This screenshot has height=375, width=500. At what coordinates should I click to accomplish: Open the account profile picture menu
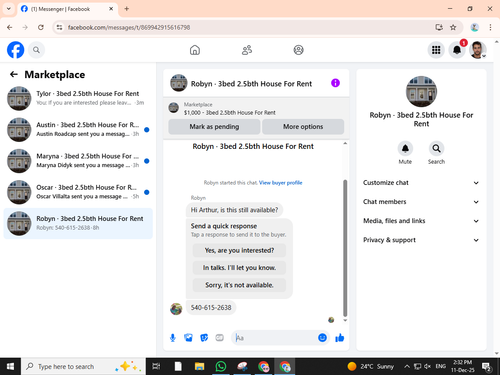pos(478,50)
